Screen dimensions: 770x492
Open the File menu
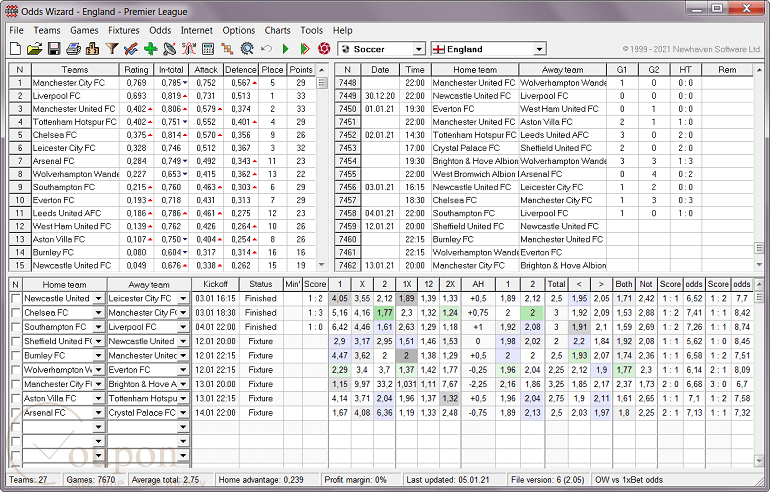click(16, 30)
